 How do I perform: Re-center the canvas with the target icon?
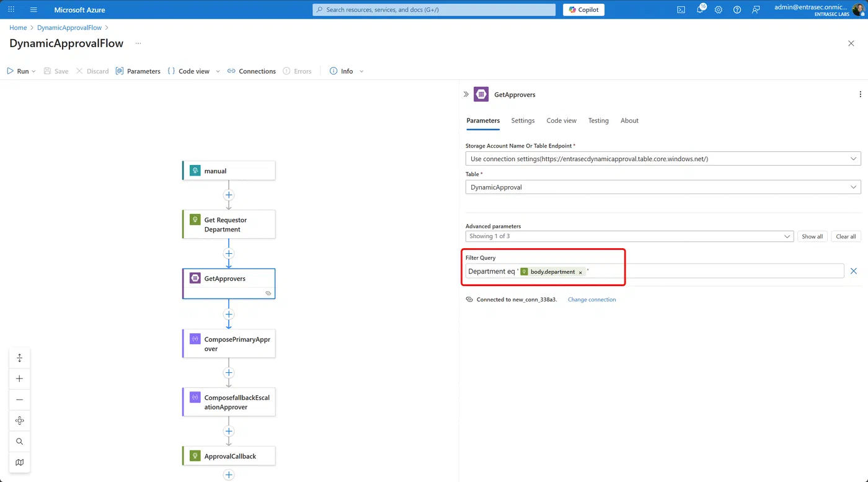pos(20,421)
